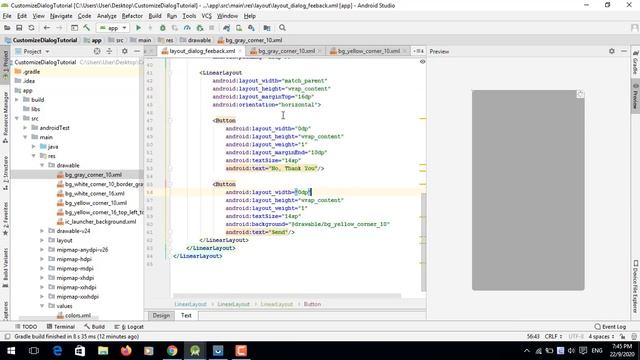Open the File menu
Screen dimensions: 640x360
point(7,16)
